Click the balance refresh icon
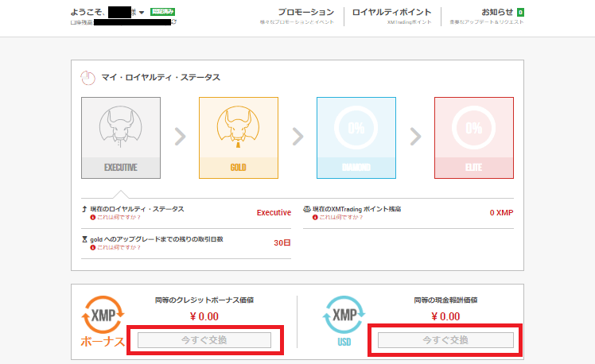The width and height of the screenshot is (595, 364). (173, 22)
